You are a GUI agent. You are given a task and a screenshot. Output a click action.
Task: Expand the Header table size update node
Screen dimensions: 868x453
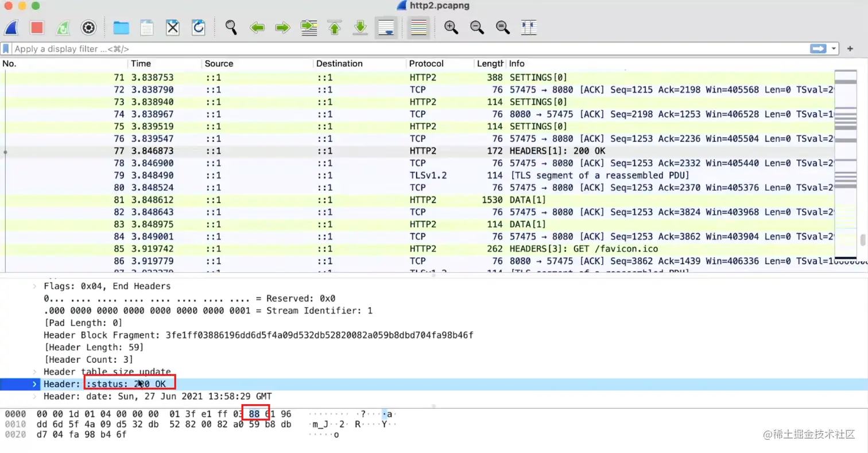[x=34, y=372]
